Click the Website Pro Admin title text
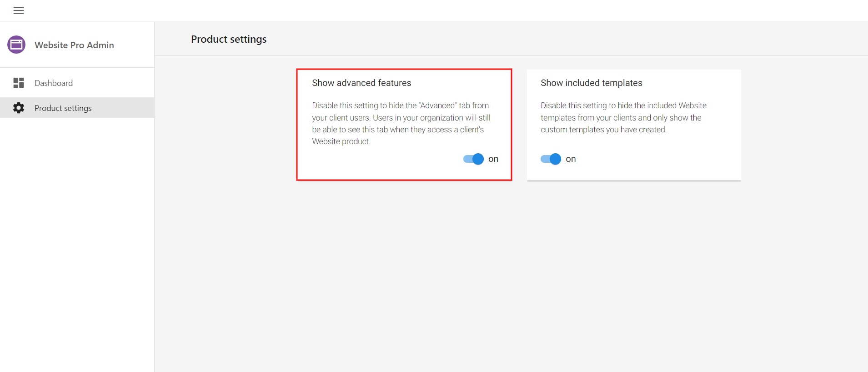Screen dimensions: 868x372 click(x=74, y=45)
